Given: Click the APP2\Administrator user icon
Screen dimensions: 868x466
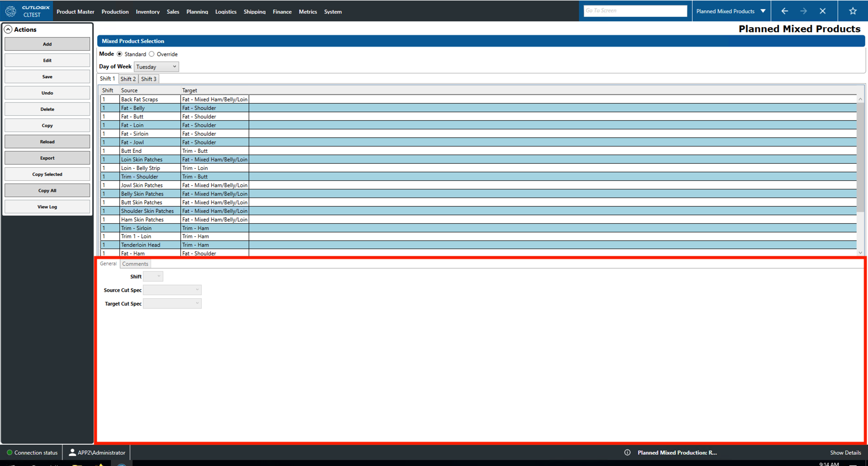Looking at the screenshot, I should click(72, 452).
